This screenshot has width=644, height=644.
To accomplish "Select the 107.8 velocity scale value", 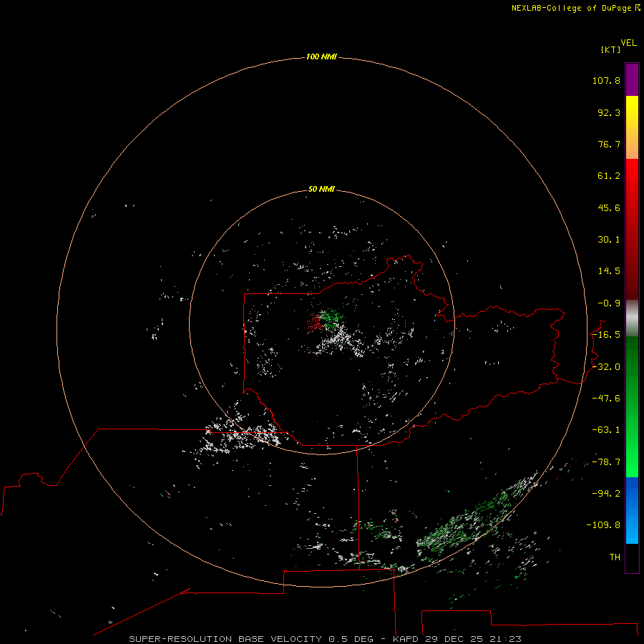I will (x=606, y=80).
